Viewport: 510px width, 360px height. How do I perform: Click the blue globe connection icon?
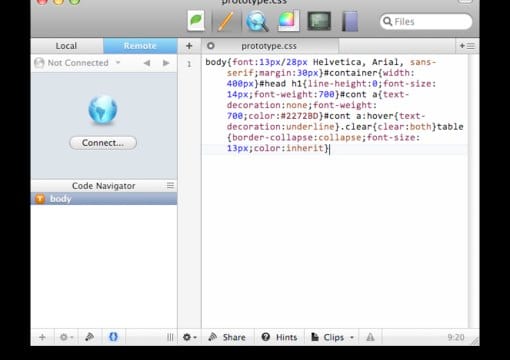click(x=103, y=110)
